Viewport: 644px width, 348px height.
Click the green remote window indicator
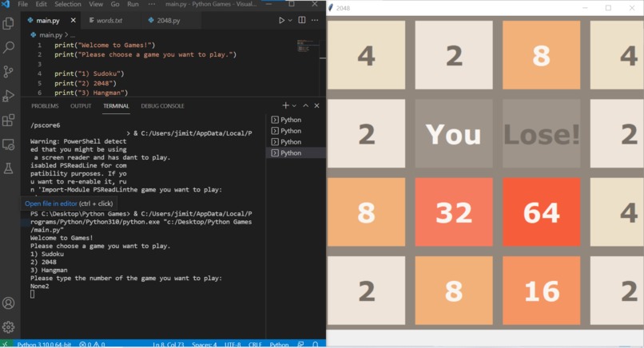click(6, 344)
